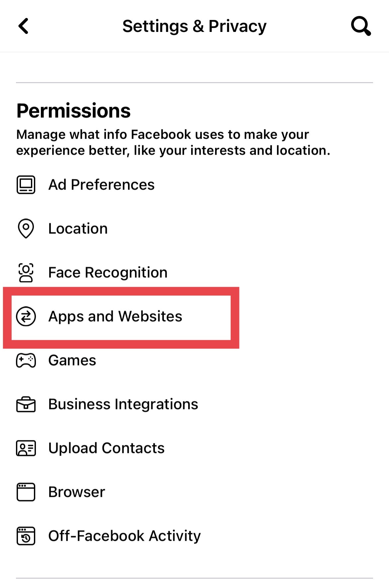Click the Location pin icon
Screen dimensions: 389x588
coord(26,229)
